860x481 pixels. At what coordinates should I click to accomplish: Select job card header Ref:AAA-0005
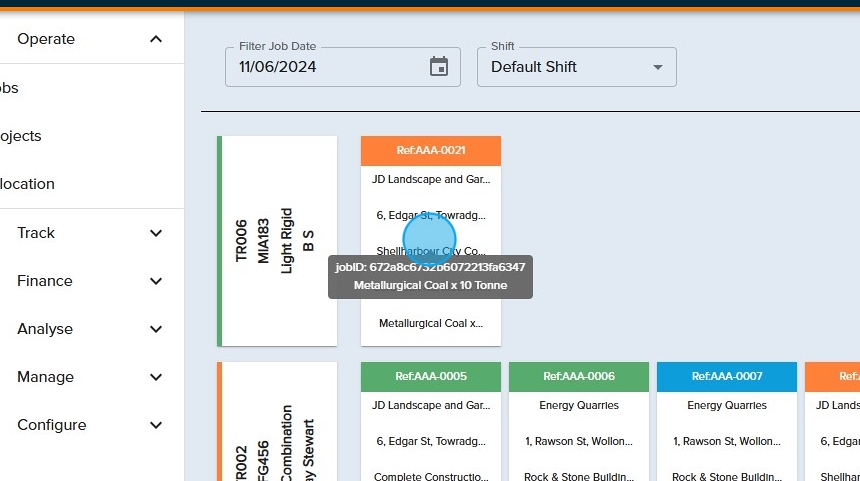click(430, 376)
